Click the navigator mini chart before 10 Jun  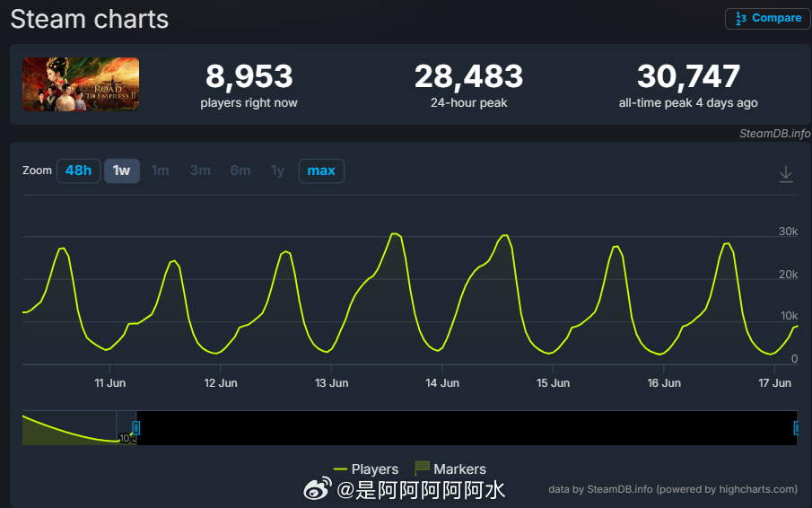click(69, 429)
